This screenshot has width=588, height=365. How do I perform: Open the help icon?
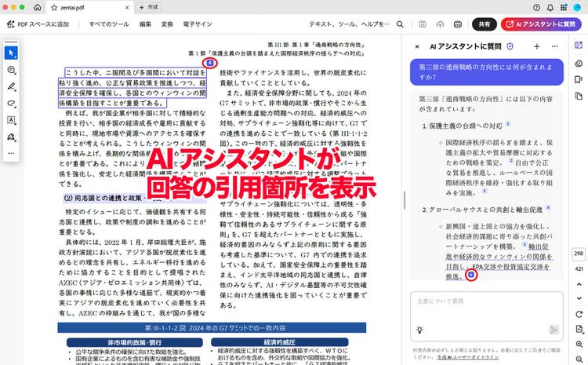click(x=536, y=8)
